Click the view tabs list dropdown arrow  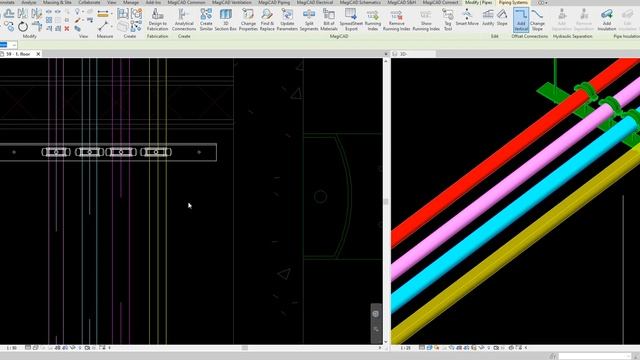coord(386,54)
